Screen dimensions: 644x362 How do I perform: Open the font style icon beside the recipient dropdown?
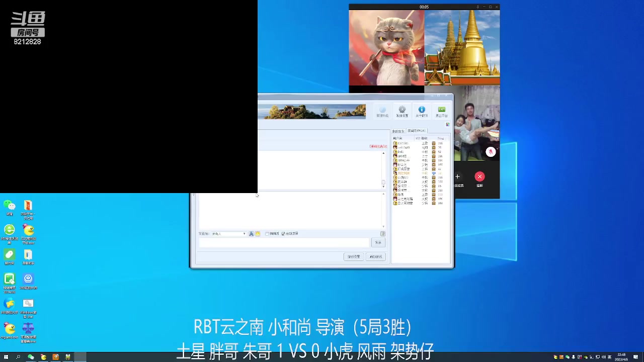point(252,234)
